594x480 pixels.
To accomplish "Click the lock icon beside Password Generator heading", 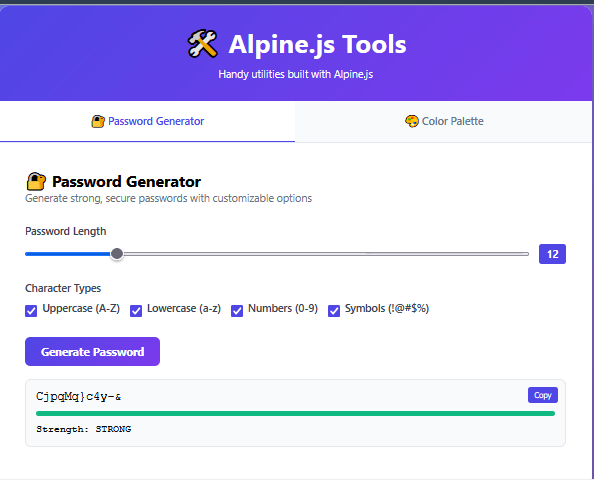I will click(x=36, y=181).
